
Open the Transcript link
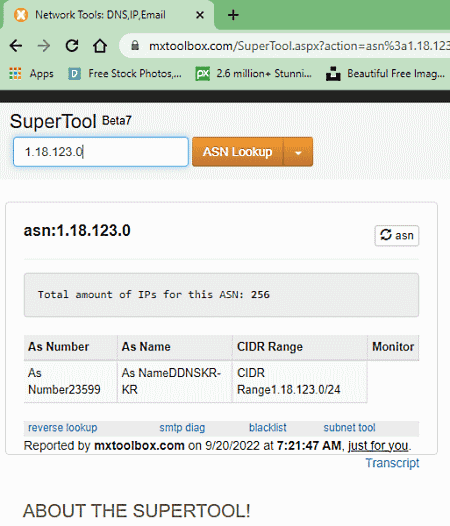[x=392, y=463]
